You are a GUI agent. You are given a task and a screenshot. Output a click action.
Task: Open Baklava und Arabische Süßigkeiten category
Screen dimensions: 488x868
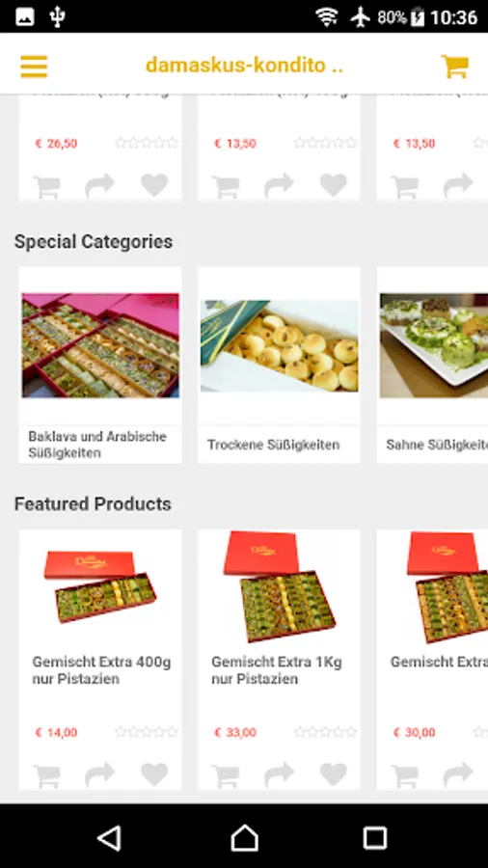pyautogui.click(x=100, y=366)
